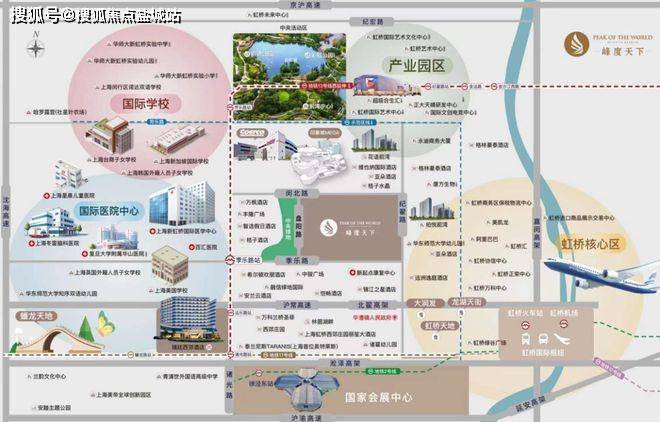
Task: Click the 产业园区 heading
Action: click(x=416, y=66)
